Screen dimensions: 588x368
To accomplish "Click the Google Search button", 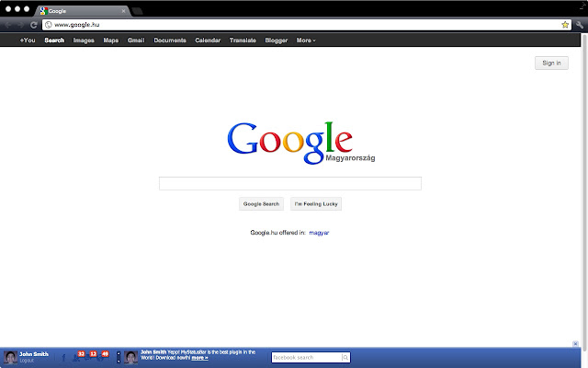I will 261,204.
